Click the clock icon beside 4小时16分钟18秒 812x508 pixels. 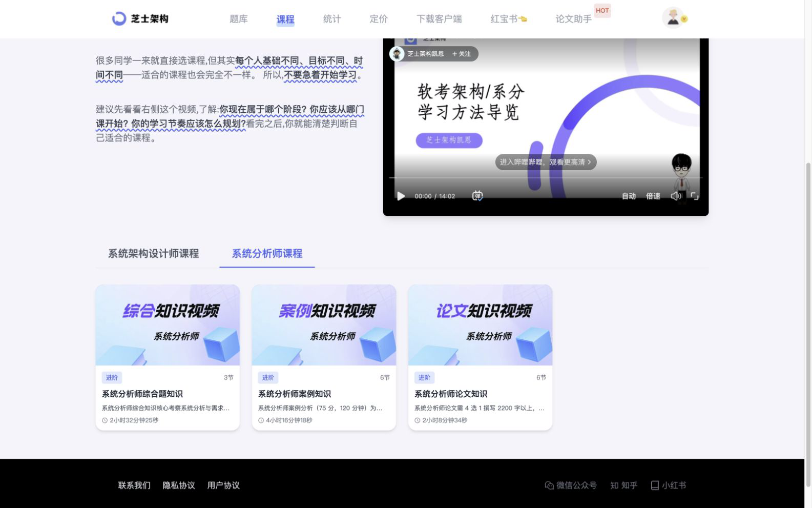coord(261,420)
